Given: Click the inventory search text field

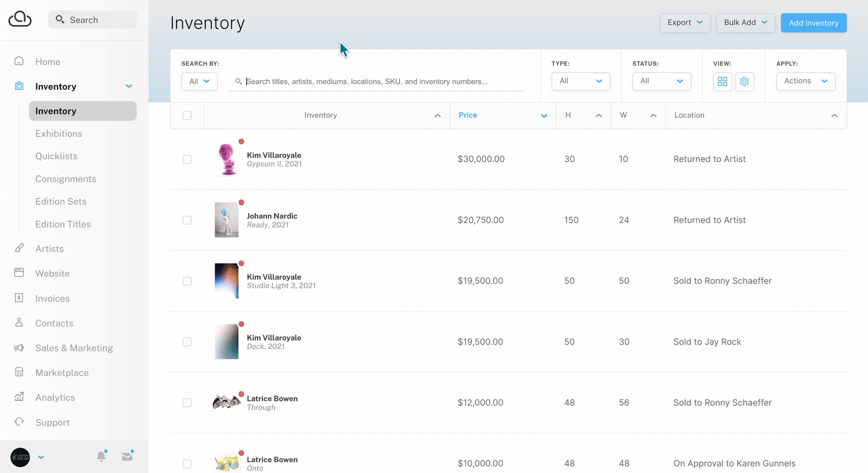Looking at the screenshot, I should [377, 81].
